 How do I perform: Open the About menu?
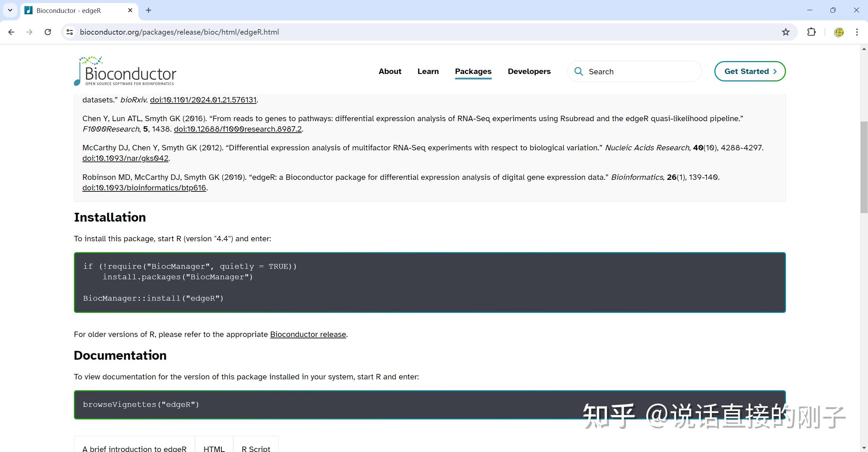tap(390, 71)
